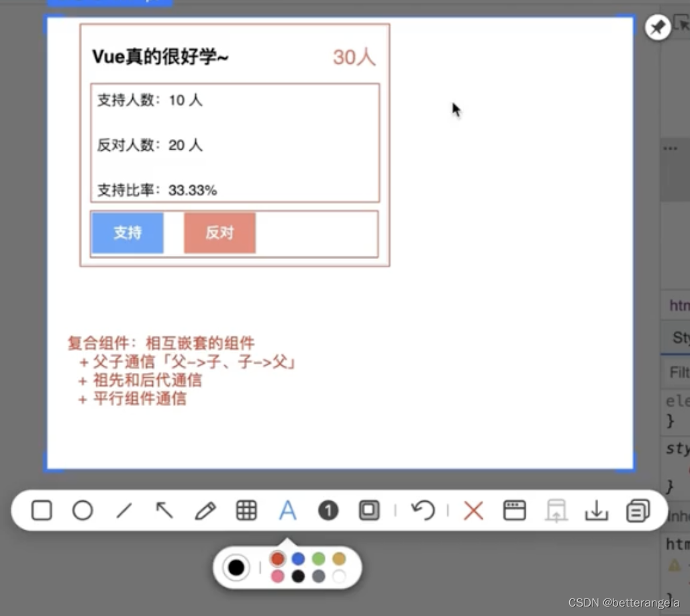The image size is (690, 616).
Task: Click the greyed-out upload icon
Action: (x=556, y=511)
